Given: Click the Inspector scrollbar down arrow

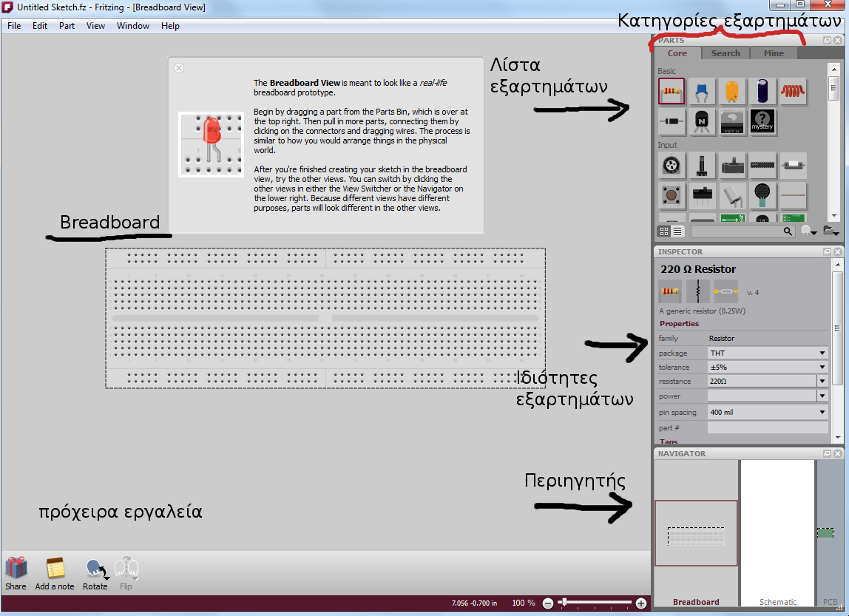Looking at the screenshot, I should 838,437.
